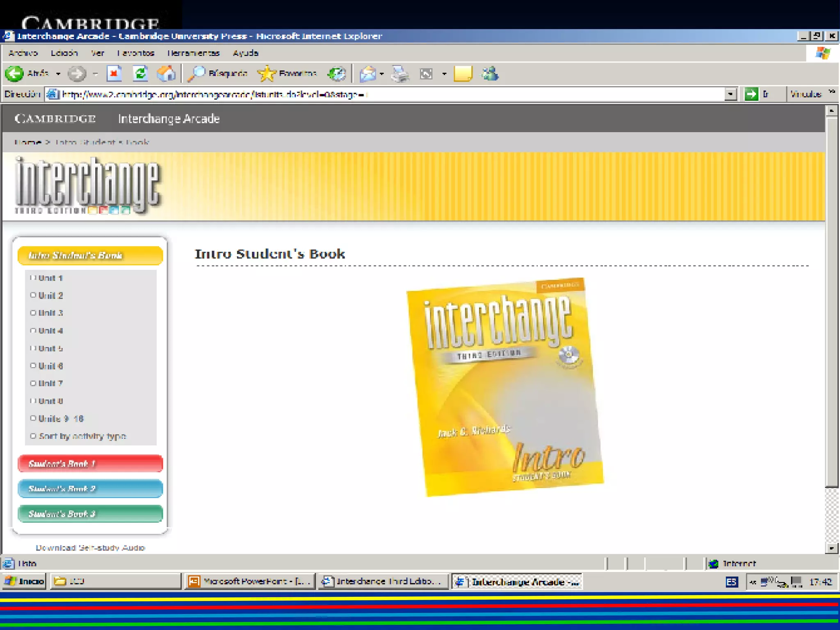Open the Favorites star icon

click(267, 74)
